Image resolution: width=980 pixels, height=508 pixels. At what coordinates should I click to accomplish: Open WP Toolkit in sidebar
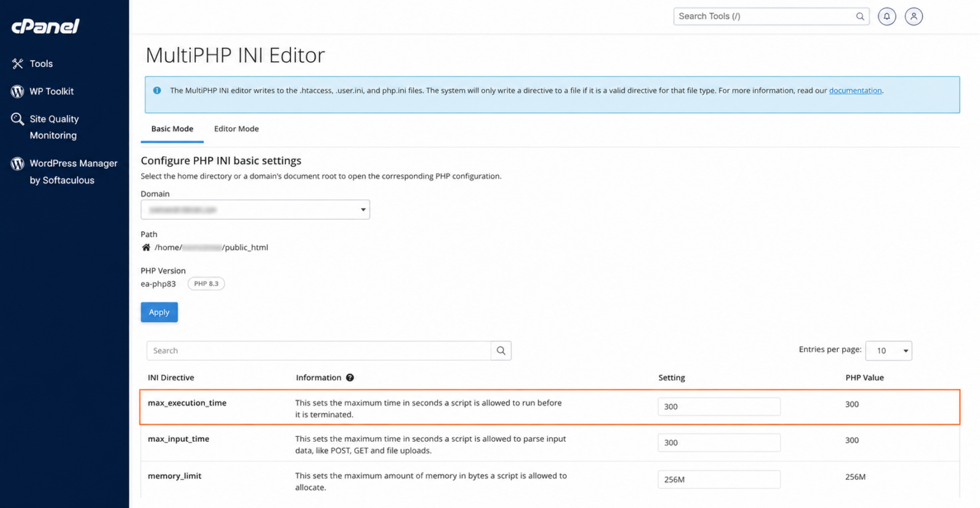pos(52,91)
